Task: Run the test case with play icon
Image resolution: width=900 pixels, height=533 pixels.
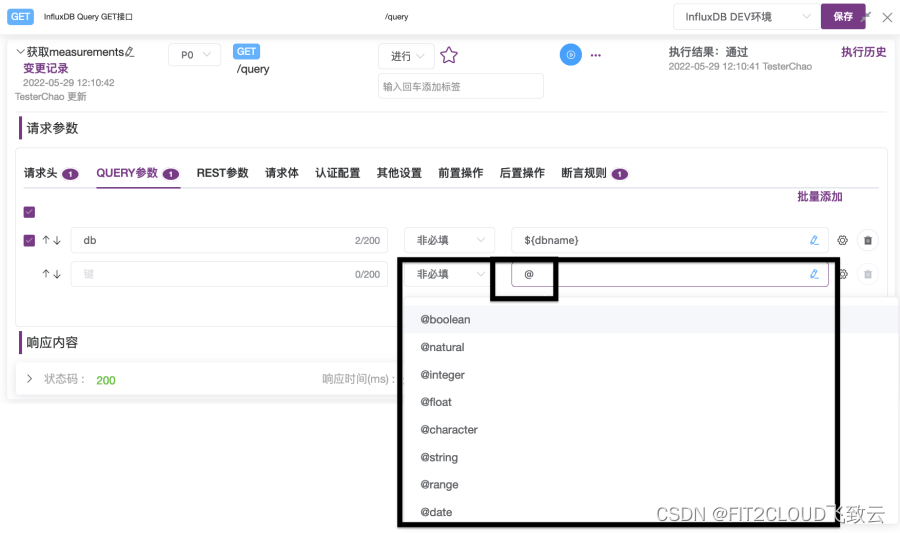Action: 571,55
